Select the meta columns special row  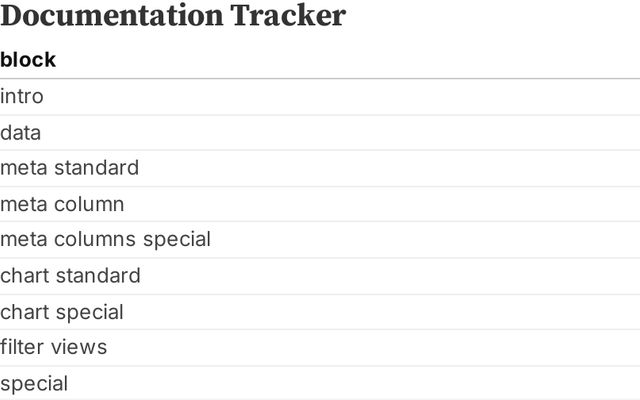coord(105,239)
